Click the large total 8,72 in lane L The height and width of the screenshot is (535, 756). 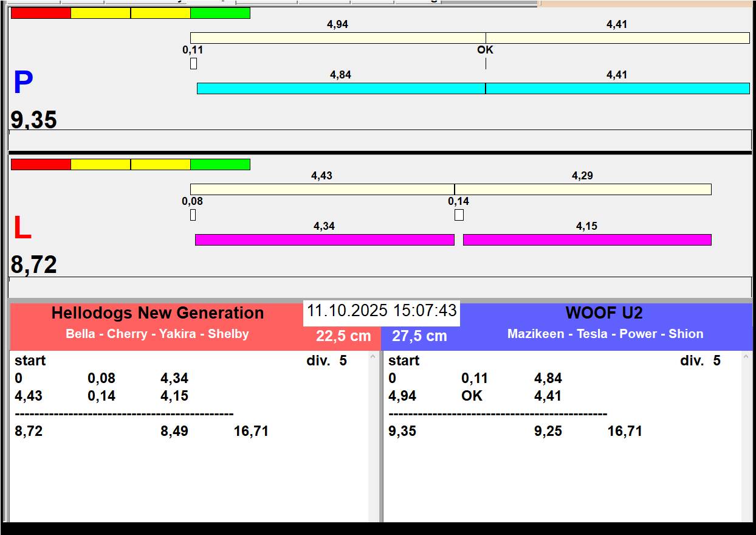pos(34,265)
